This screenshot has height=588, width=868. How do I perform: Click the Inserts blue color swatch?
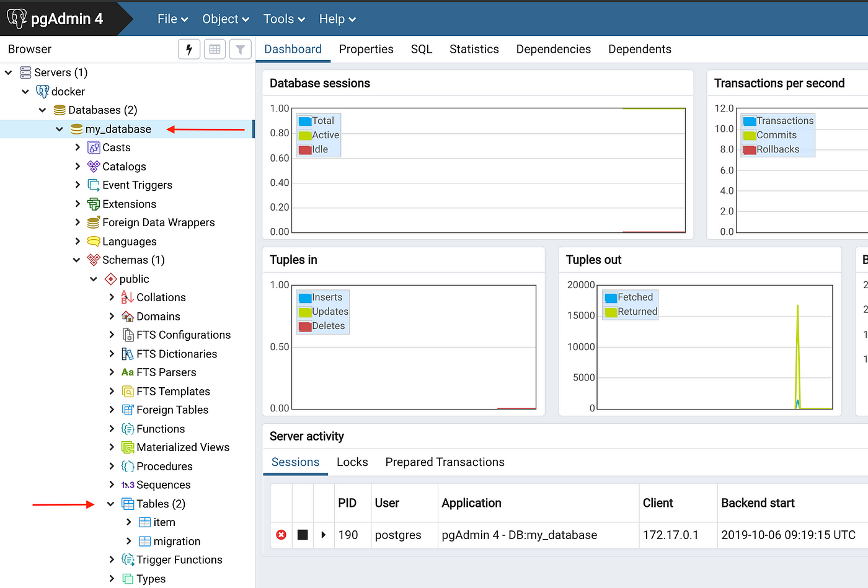(305, 298)
